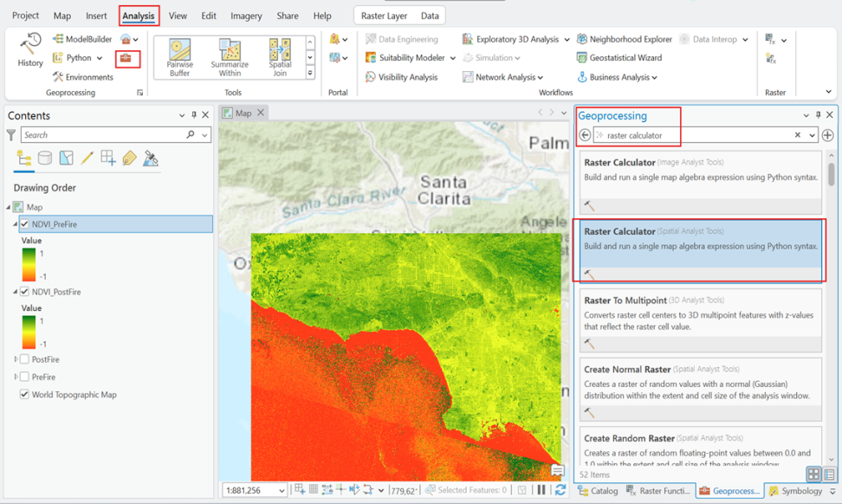The image size is (842, 504).
Task: Open Exploratory 3D Analysis
Action: pyautogui.click(x=511, y=39)
